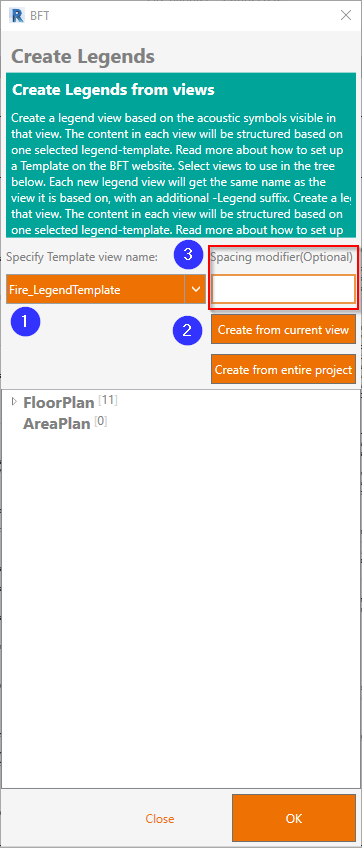Click the Revit logo icon in title bar
The width and height of the screenshot is (362, 848).
(18, 15)
